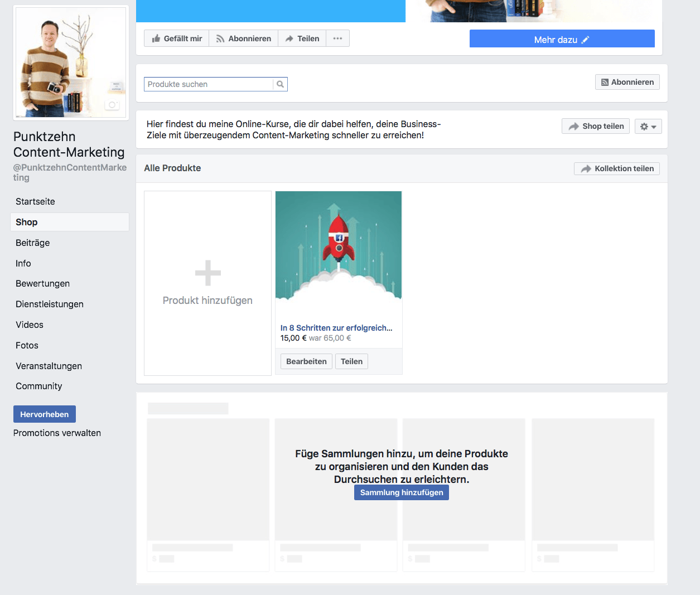Open the Promotions verwalten link
700x595 pixels.
tap(57, 433)
